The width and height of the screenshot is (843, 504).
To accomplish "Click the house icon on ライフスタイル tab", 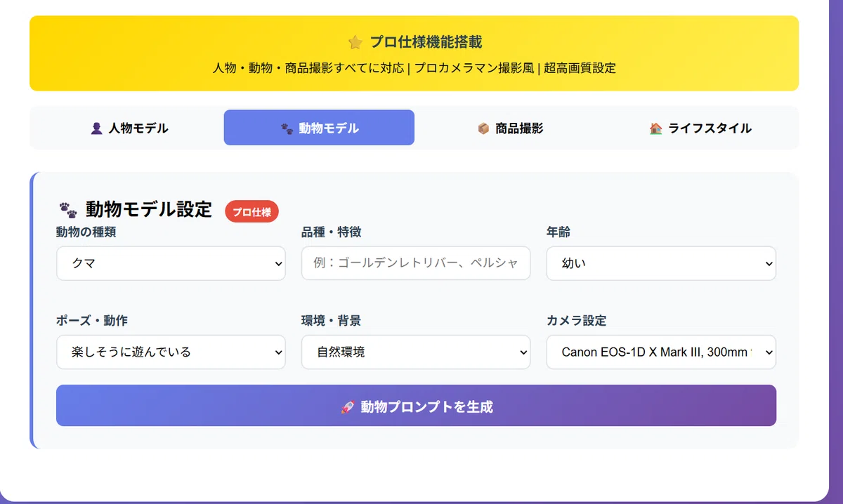I will (656, 128).
